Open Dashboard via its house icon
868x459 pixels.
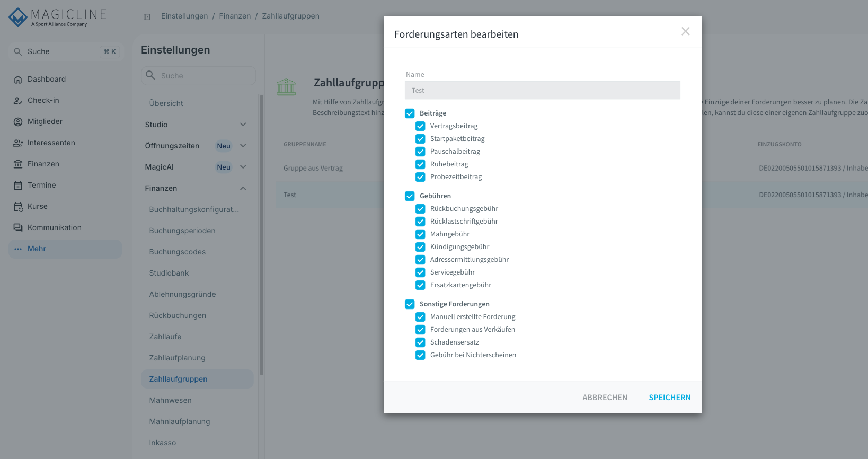[18, 80]
